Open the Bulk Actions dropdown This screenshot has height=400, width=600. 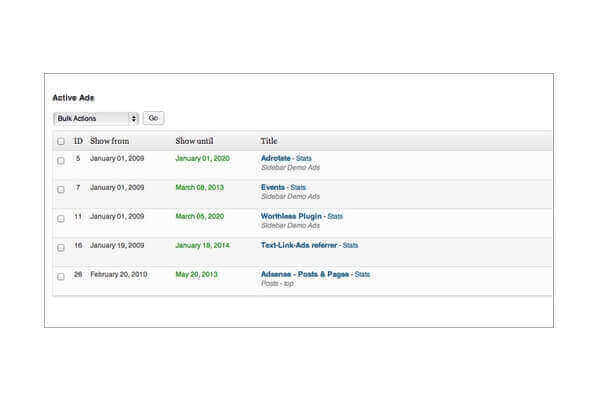[x=96, y=118]
